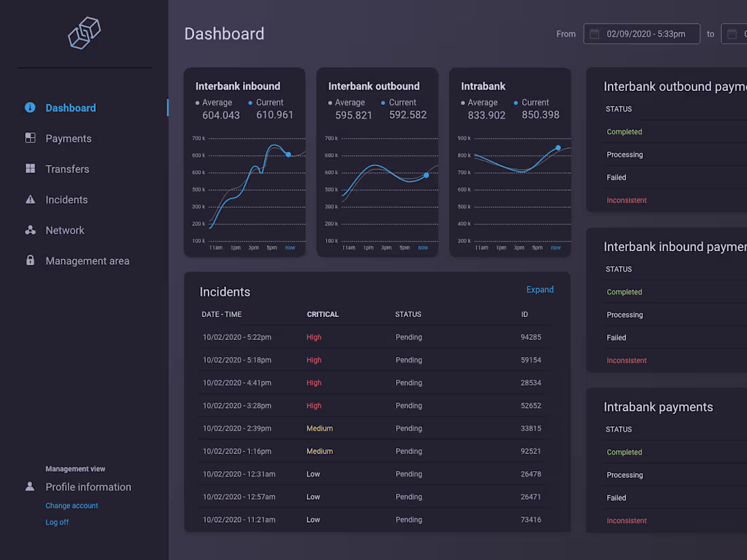747x560 pixels.
Task: Click Completed under Interbank inbound payments
Action: [x=624, y=292]
